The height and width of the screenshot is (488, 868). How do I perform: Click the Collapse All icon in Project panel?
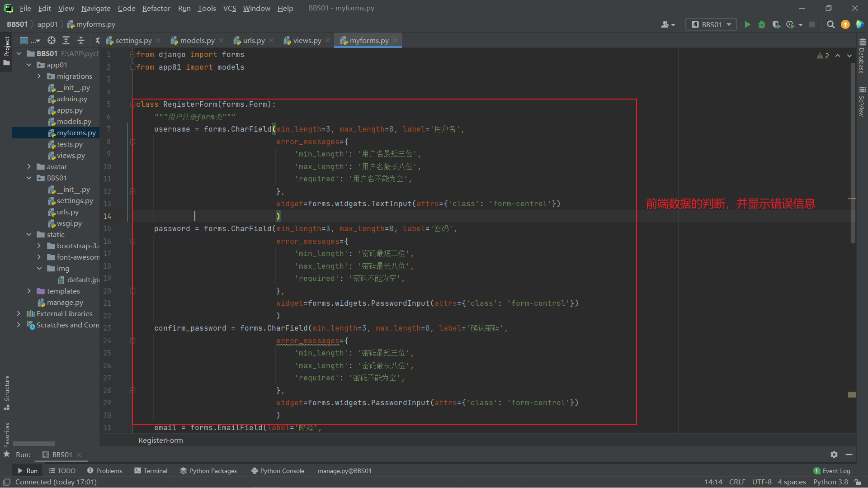pos(81,40)
